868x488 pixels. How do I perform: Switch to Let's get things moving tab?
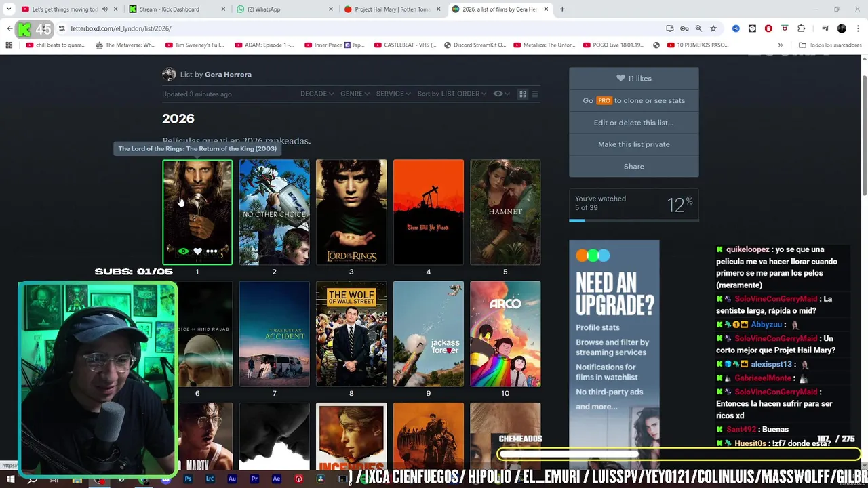click(64, 9)
